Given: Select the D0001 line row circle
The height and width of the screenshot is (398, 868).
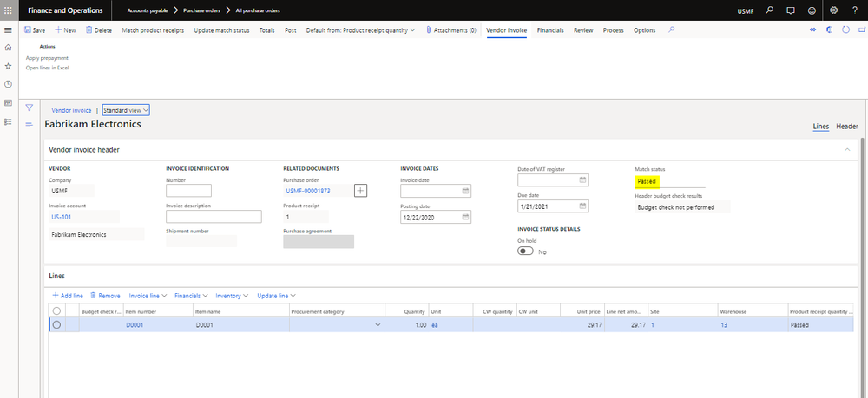Looking at the screenshot, I should click(x=56, y=325).
